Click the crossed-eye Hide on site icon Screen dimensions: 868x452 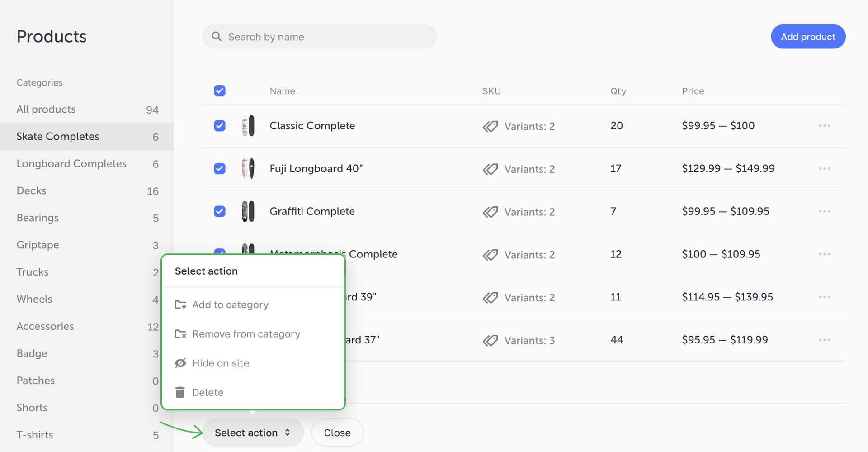pos(180,363)
